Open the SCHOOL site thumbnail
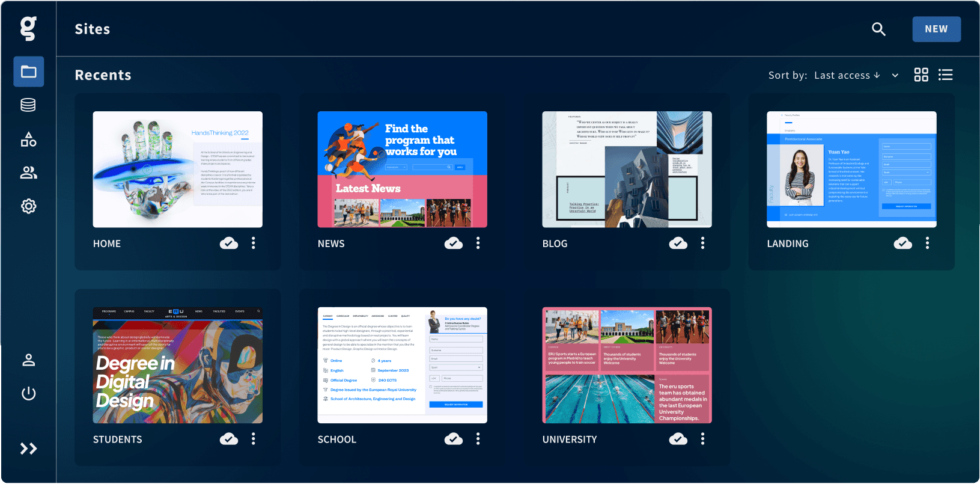This screenshot has height=484, width=980. coord(403,366)
